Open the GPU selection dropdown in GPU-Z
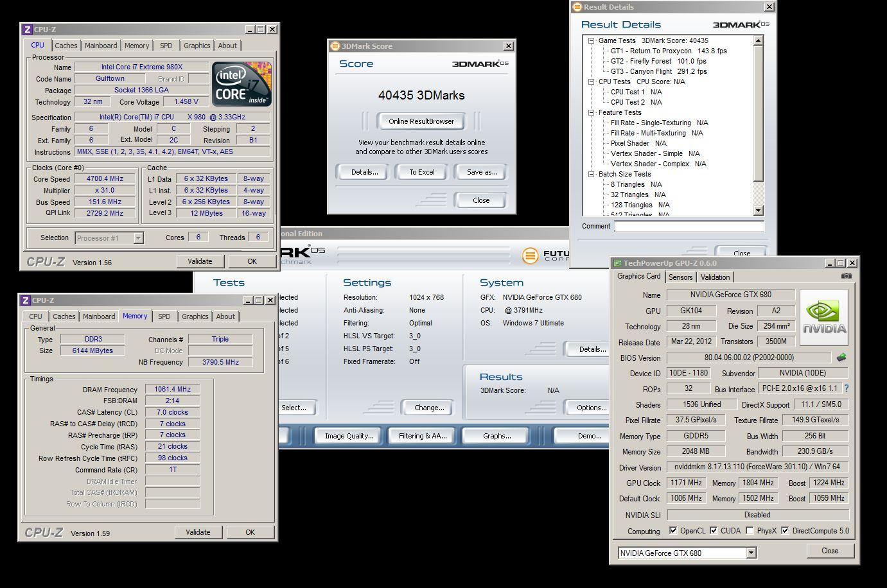The width and height of the screenshot is (887, 588). (x=751, y=553)
